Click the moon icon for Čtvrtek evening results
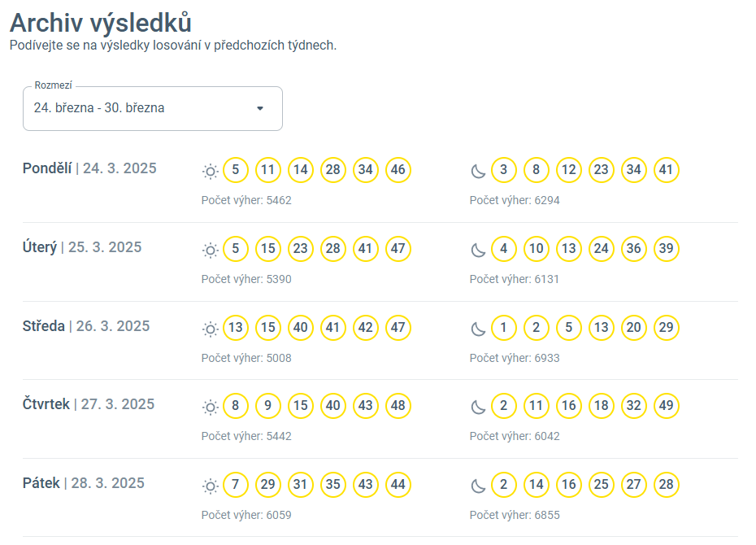The height and width of the screenshot is (545, 756). (x=478, y=405)
